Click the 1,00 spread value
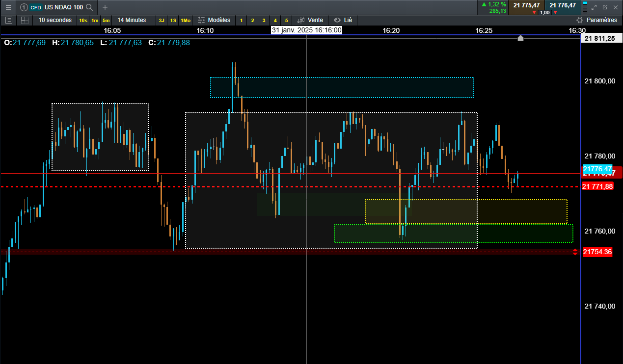This screenshot has width=623, height=364. tap(544, 12)
